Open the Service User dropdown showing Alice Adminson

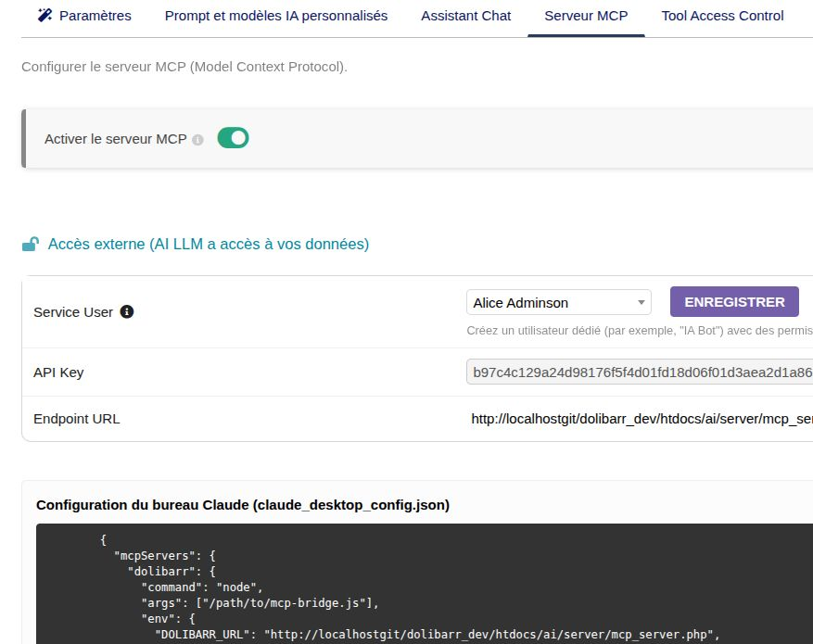pyautogui.click(x=558, y=303)
